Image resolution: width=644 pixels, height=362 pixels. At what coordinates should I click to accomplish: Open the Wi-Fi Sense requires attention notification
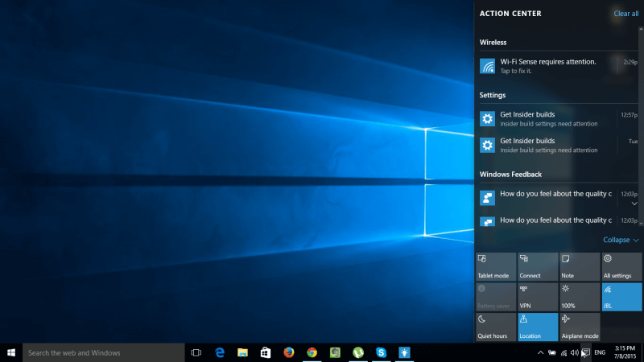click(x=547, y=66)
